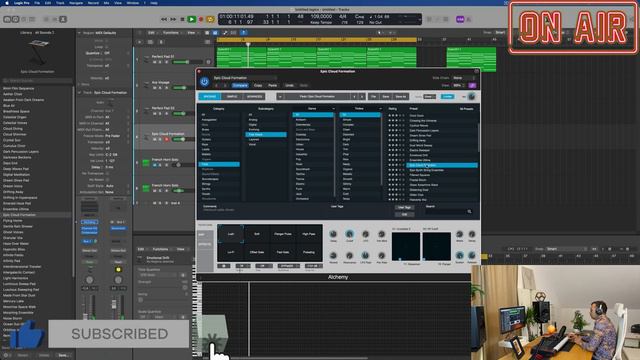The image size is (640, 360).
Task: Toggle the Inspector panel icon
Action: [15, 19]
